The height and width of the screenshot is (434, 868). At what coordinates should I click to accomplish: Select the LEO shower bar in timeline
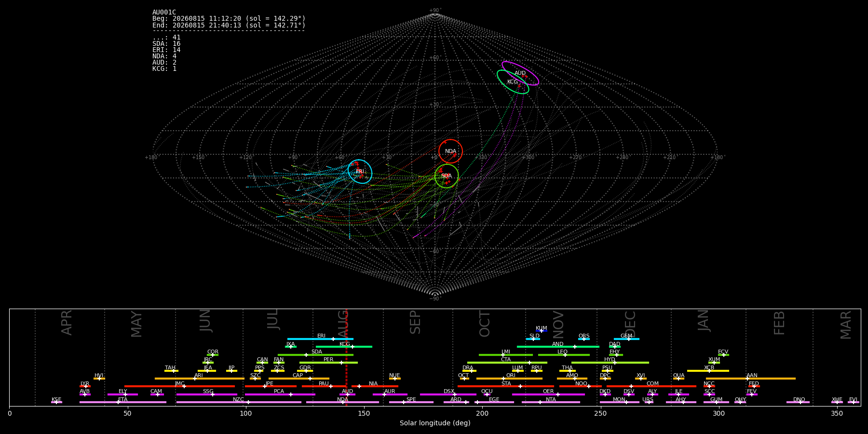click(564, 355)
